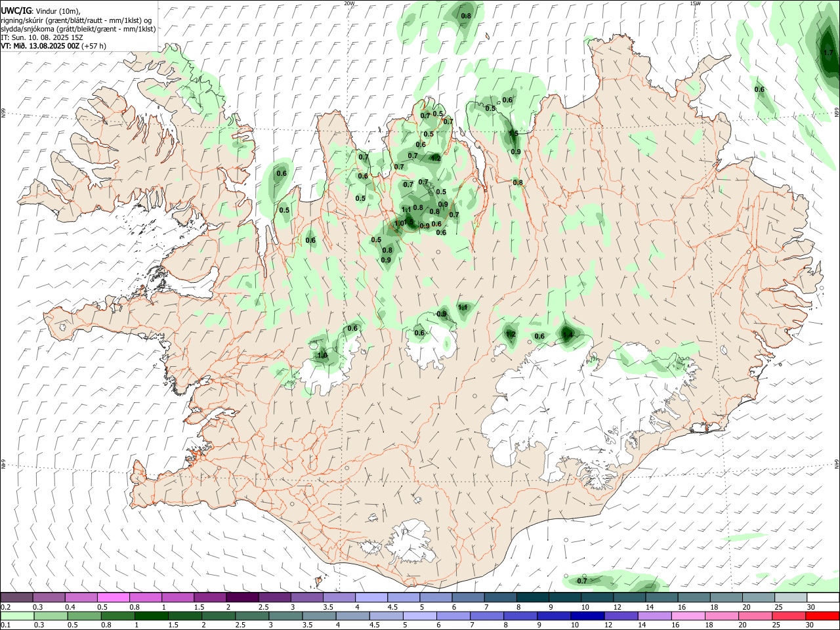Image resolution: width=840 pixels, height=630 pixels.
Task: Click the '1.4' precipitation value on the map
Action: [568, 335]
